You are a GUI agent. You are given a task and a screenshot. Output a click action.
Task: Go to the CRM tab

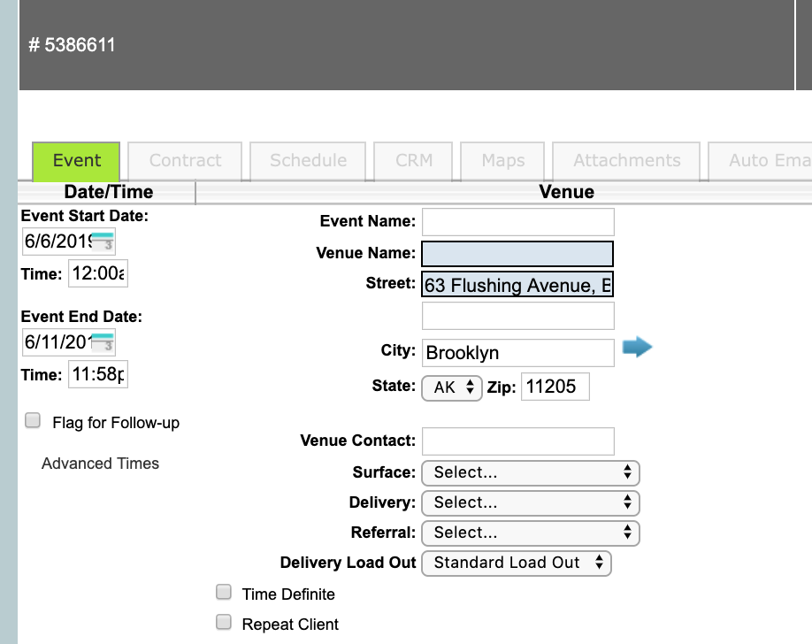413,161
